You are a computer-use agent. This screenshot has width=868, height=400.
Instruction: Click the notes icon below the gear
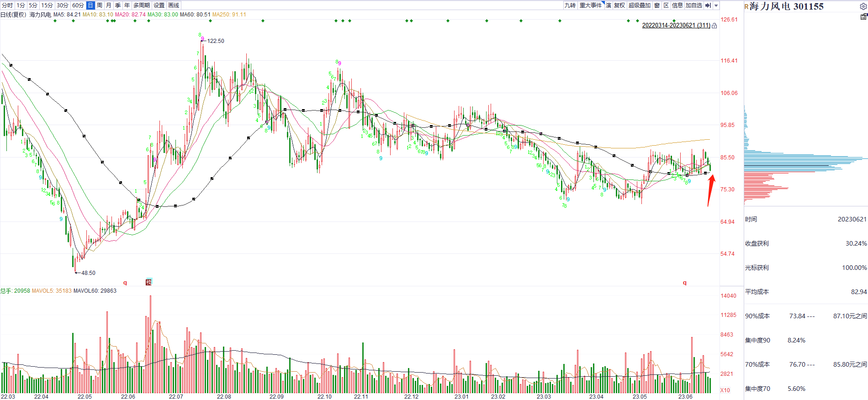[x=863, y=17]
